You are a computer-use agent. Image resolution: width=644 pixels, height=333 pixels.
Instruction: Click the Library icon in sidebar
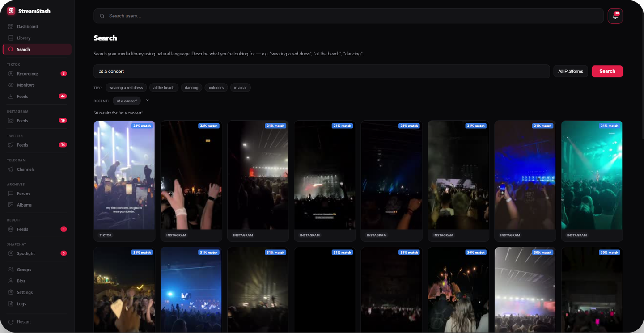(11, 38)
